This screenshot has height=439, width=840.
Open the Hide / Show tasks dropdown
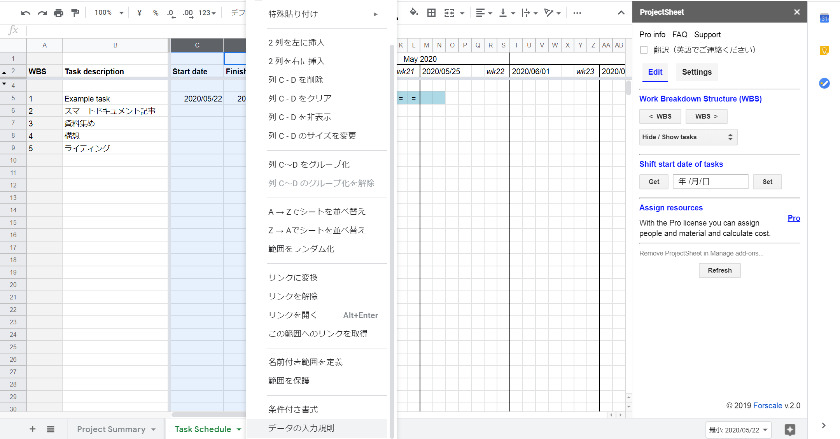click(688, 137)
